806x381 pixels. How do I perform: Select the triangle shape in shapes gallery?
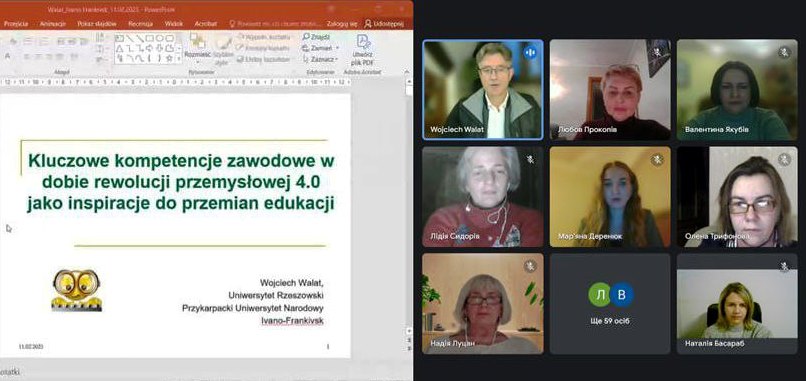click(x=119, y=48)
